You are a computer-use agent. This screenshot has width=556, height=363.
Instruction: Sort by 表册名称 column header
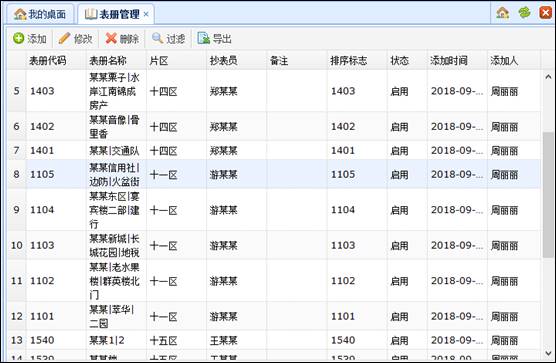click(x=116, y=61)
